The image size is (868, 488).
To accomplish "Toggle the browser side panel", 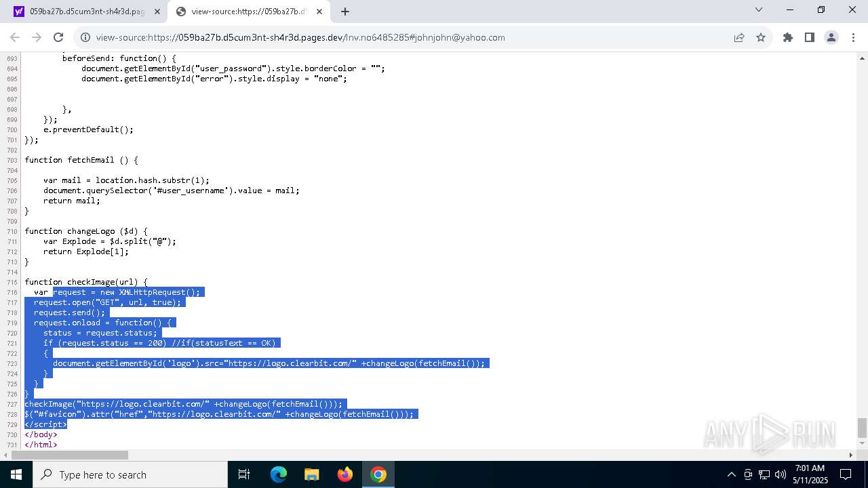I will [810, 37].
